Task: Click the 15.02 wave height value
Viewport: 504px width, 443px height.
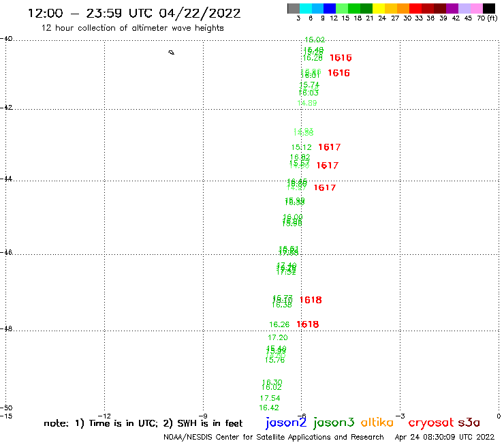Action: click(x=315, y=40)
